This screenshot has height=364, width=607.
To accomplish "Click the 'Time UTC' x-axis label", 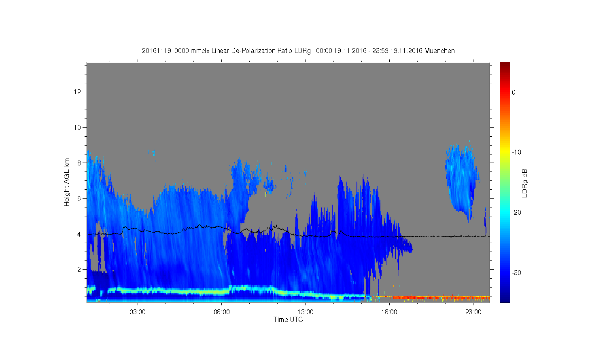I will click(x=288, y=320).
